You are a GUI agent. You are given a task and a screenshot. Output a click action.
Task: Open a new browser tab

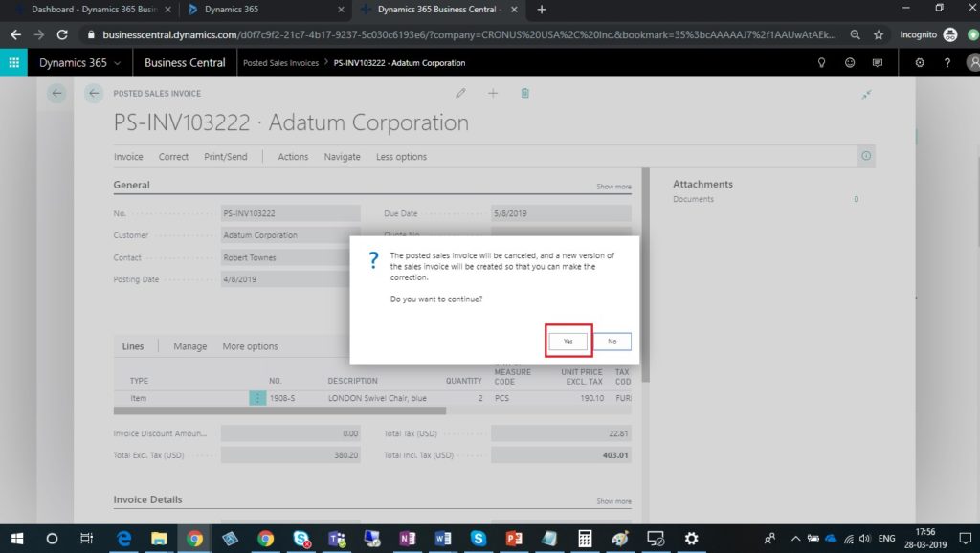pos(542,10)
